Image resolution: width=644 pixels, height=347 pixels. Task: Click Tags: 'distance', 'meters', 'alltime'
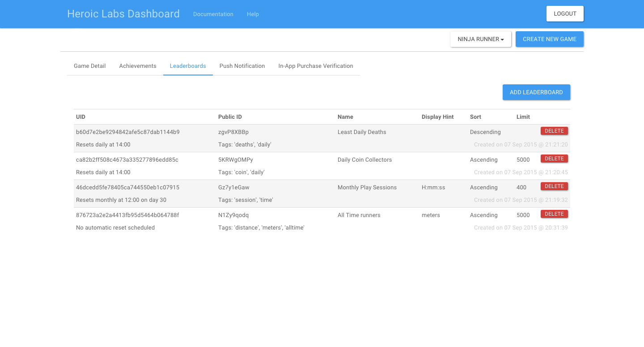tap(261, 228)
